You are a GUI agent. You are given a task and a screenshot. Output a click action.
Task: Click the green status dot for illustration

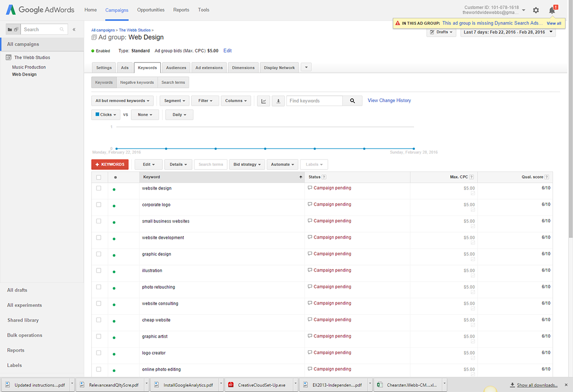click(x=114, y=272)
